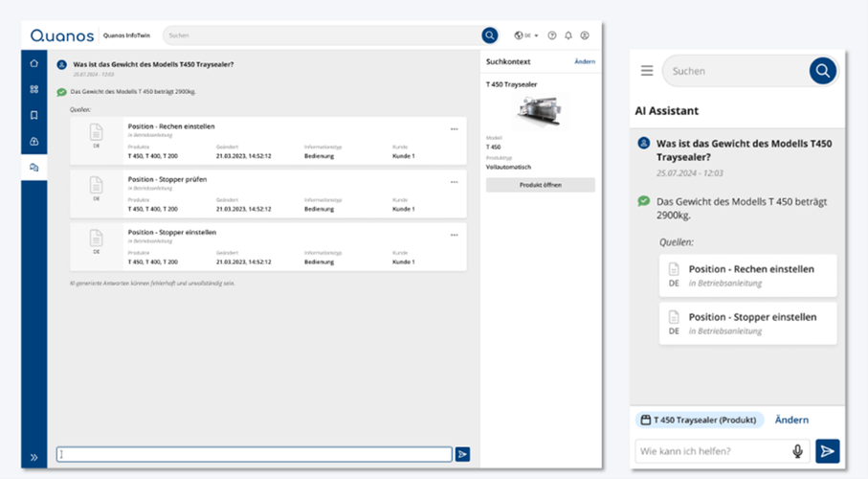Click the 'T 450 Traysealer (Produkt)' chip

pos(700,421)
